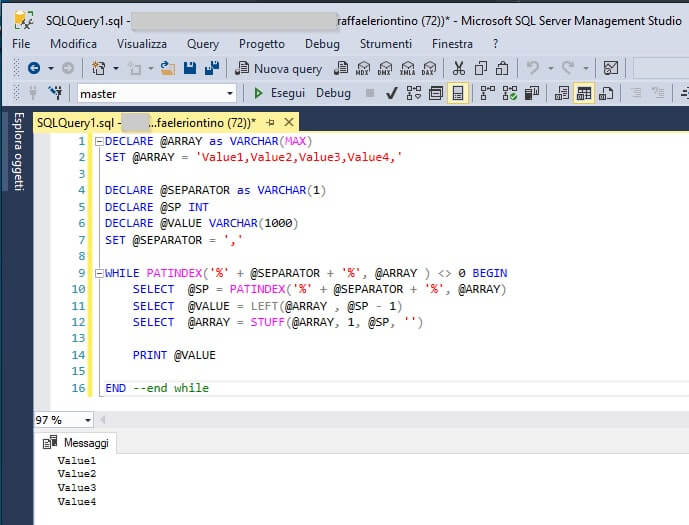Toggle Results to File mode

606,93
